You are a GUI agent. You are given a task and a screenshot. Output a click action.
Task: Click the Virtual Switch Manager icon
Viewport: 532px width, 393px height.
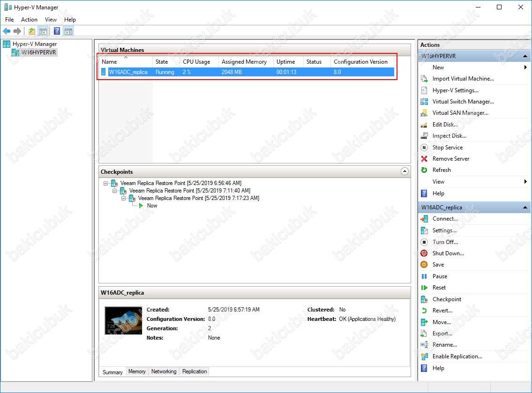424,101
